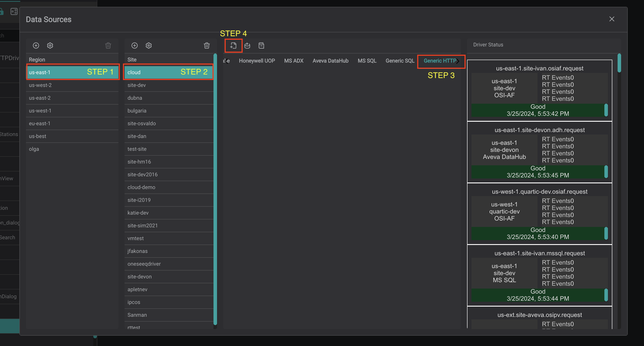Open us-east-1.site-ivan.mssql.request driver card title
The width and height of the screenshot is (644, 346).
[x=539, y=253]
